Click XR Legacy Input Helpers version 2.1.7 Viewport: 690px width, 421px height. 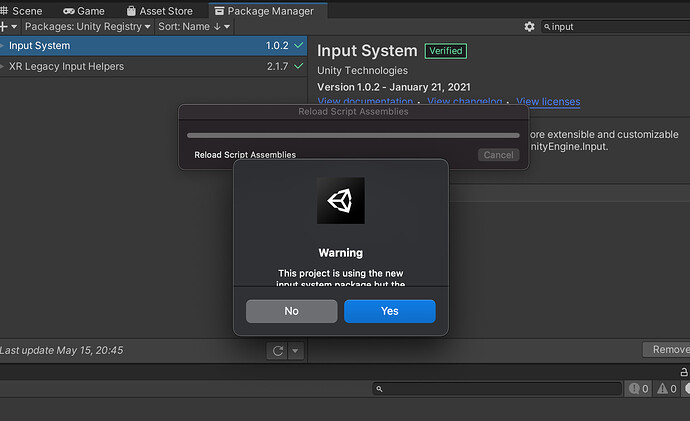(x=277, y=66)
